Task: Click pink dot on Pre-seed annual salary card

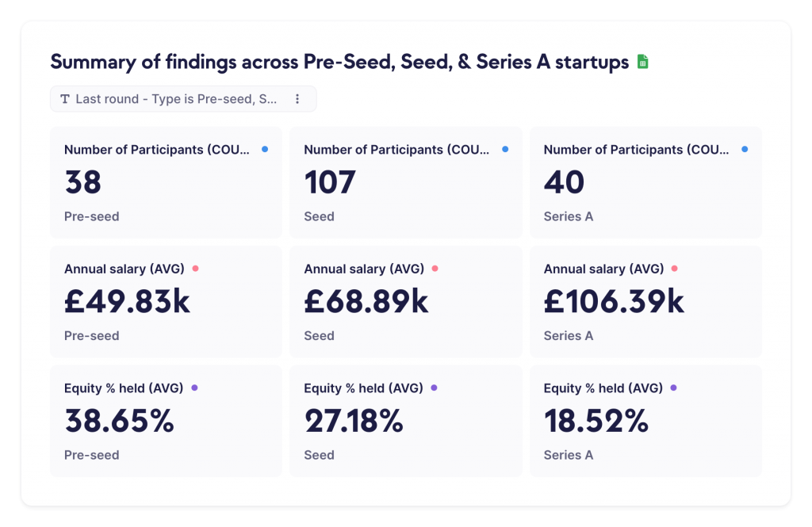Action: point(195,269)
